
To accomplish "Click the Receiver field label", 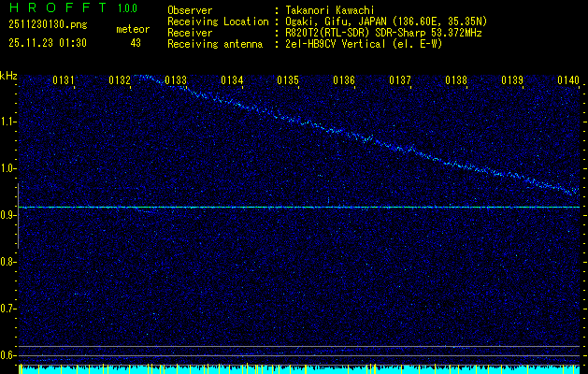I will (x=190, y=33).
